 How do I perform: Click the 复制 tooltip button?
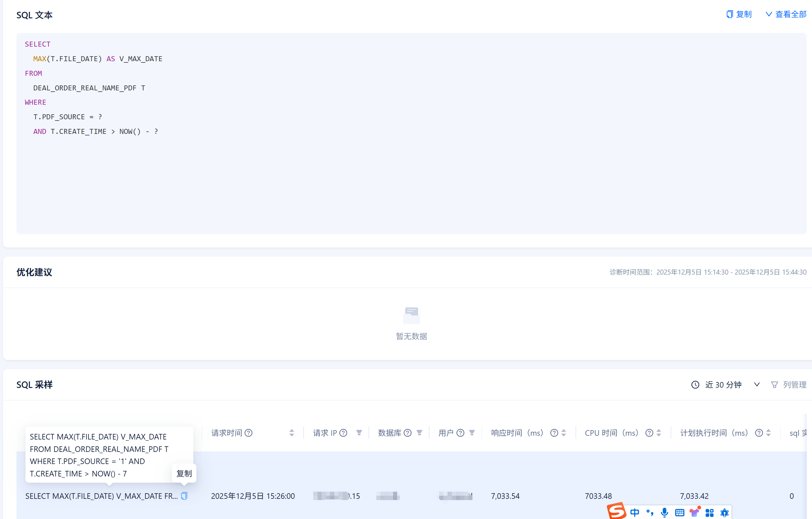(x=184, y=473)
